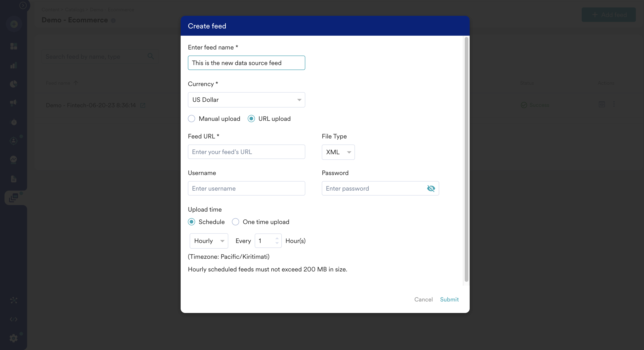
Task: Click the Username input field
Action: tap(246, 188)
